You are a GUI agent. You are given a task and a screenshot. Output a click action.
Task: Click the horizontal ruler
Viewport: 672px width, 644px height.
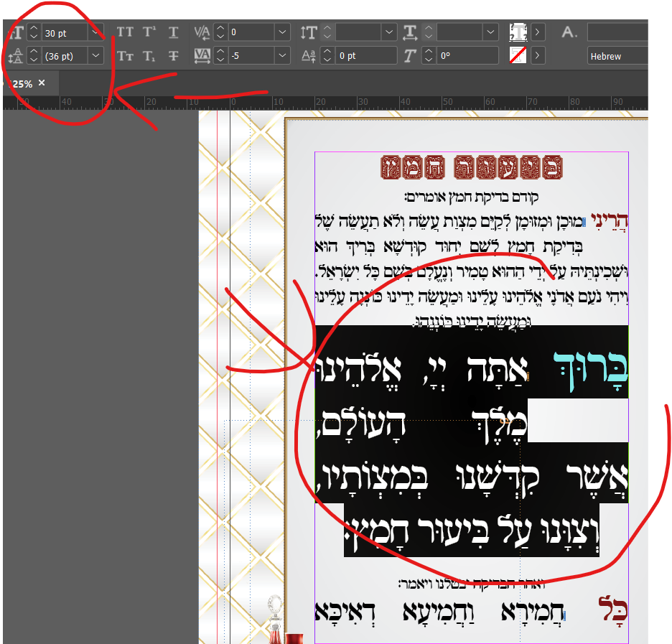[x=325, y=103]
